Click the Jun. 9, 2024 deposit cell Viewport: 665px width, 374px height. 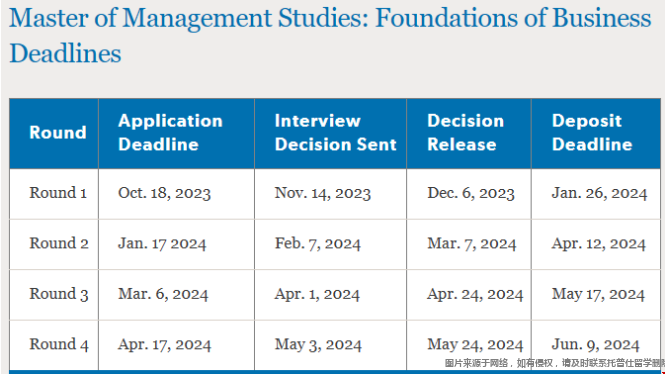tap(595, 344)
